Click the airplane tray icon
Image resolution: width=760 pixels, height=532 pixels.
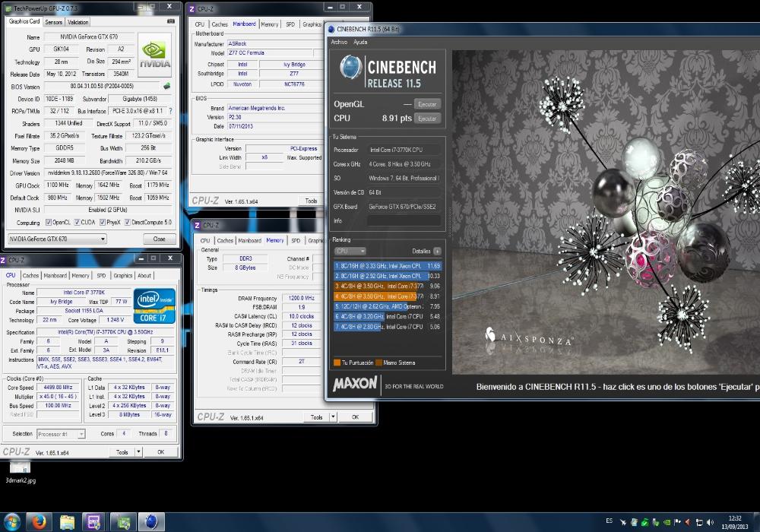click(623, 522)
